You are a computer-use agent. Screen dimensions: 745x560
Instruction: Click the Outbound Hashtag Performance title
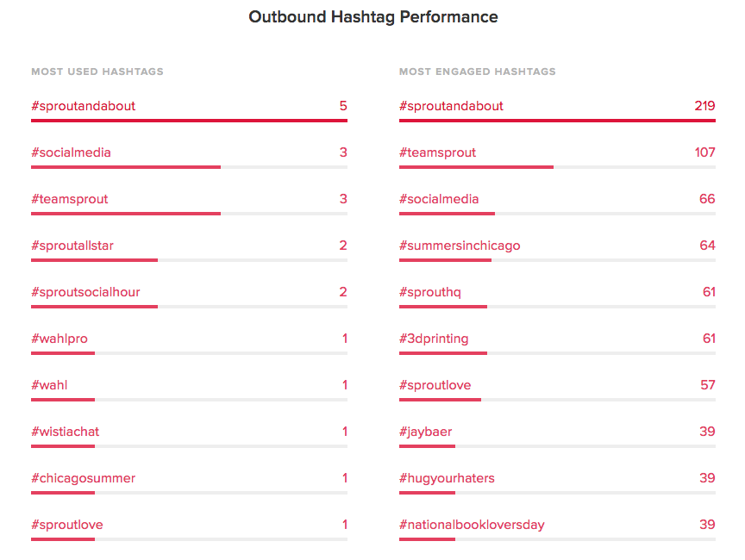pos(373,17)
